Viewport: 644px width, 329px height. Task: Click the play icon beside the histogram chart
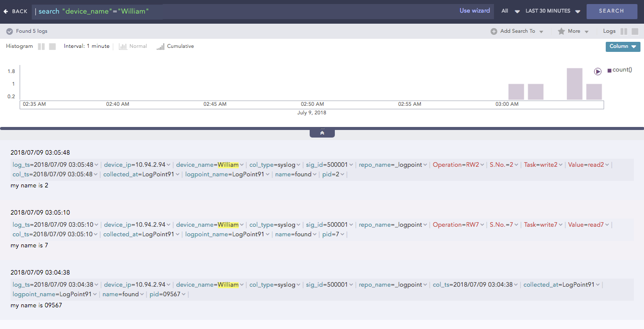click(x=598, y=71)
